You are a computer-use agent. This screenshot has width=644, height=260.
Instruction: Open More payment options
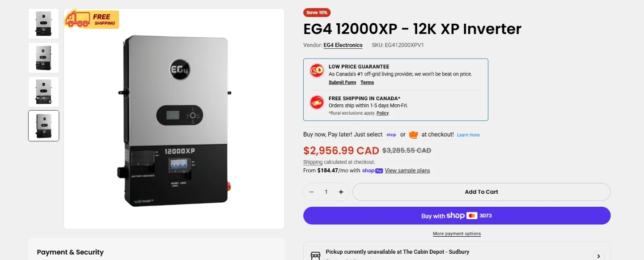457,234
